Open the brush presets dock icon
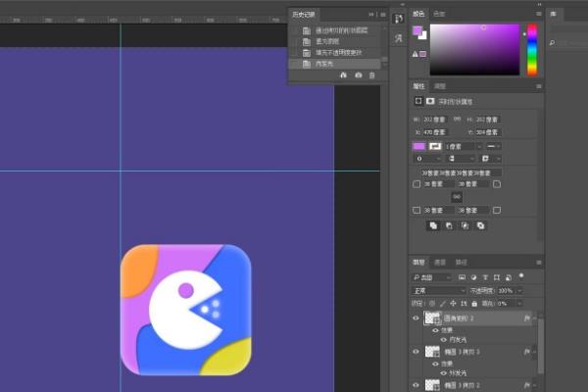 399,38
